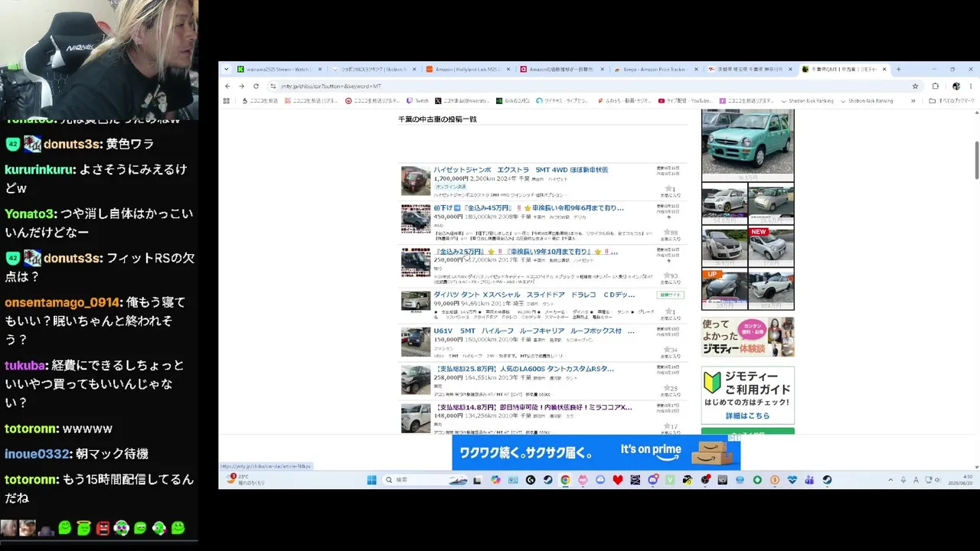Open the sidebar car thumbnail labeled UP
The height and width of the screenshot is (551, 980).
724,289
